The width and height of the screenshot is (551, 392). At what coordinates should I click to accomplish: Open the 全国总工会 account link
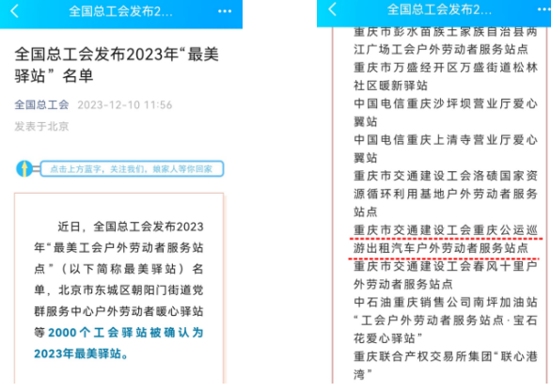(x=41, y=104)
